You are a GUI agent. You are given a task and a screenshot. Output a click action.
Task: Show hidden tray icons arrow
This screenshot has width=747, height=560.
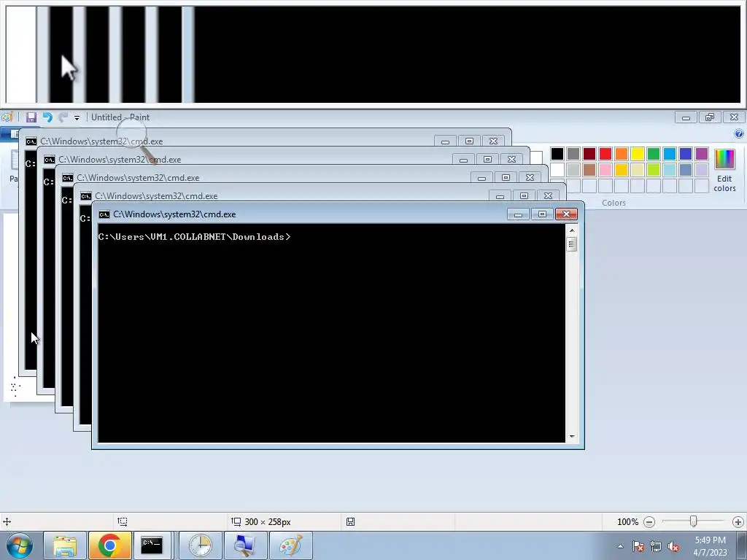[620, 546]
